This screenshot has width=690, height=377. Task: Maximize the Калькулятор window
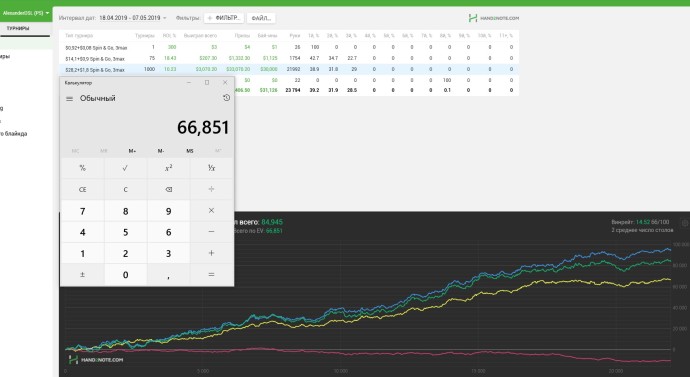[x=207, y=83]
